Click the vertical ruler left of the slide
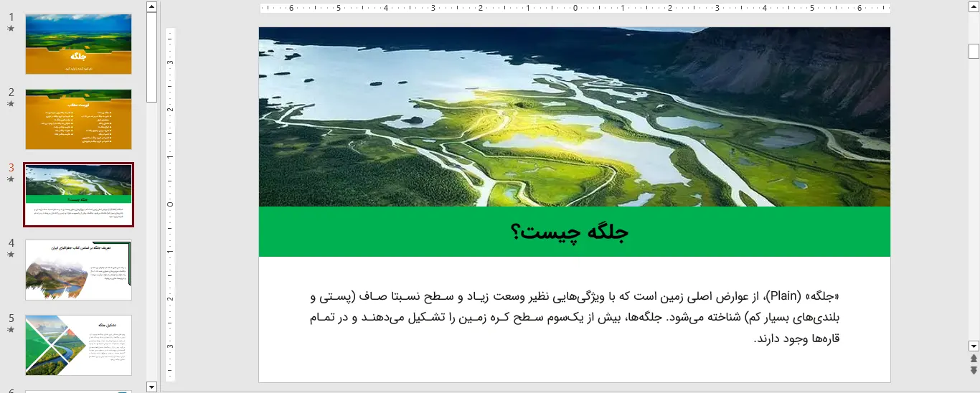This screenshot has width=980, height=393. pos(171,204)
